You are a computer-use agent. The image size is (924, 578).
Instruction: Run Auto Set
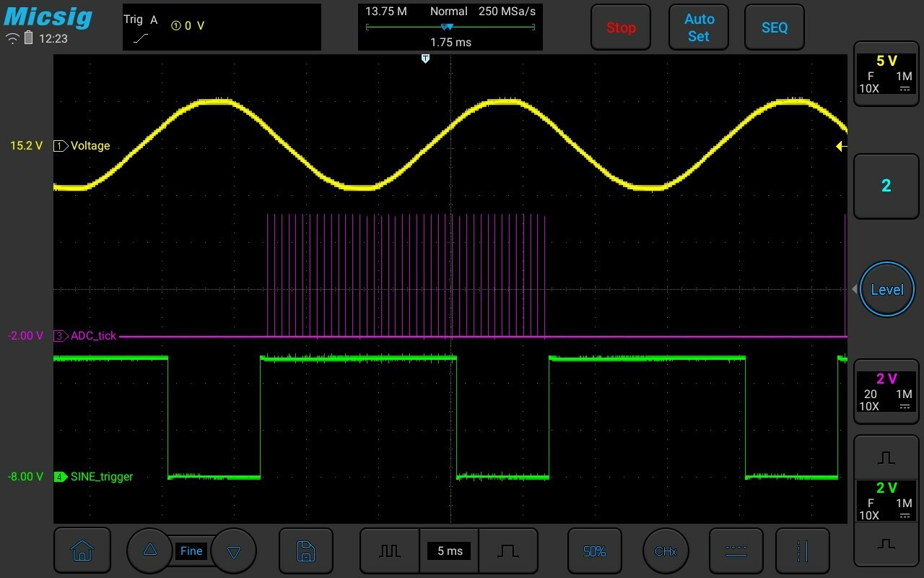pos(699,27)
